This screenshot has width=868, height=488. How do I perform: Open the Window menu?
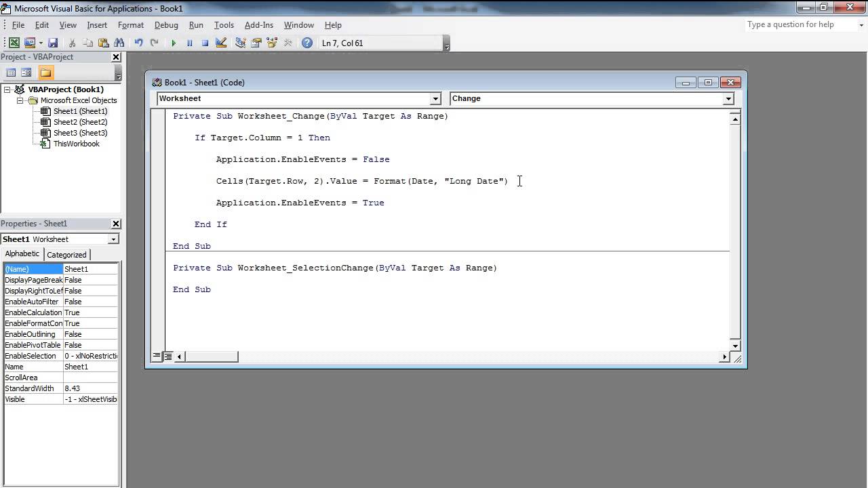tap(299, 25)
